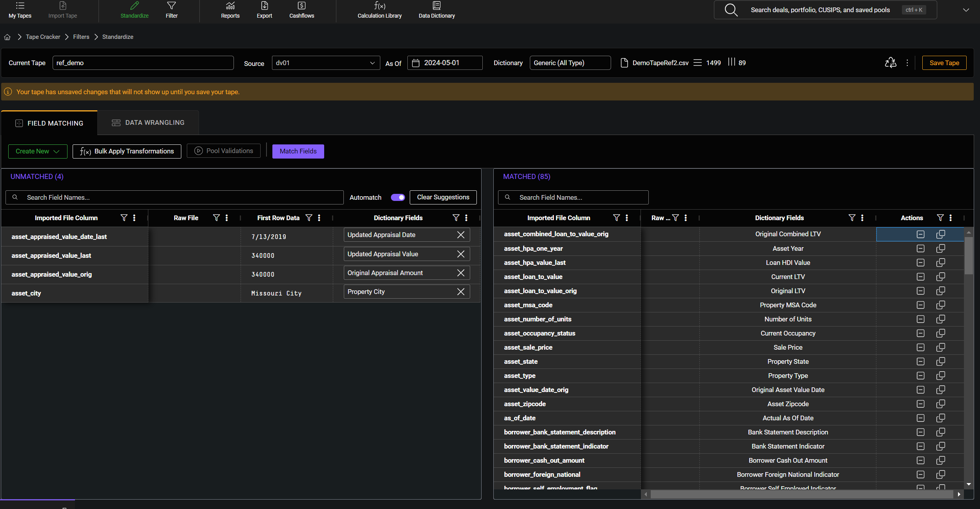The height and width of the screenshot is (509, 980).
Task: Open Data Dictionary from toolbar
Action: (436, 10)
